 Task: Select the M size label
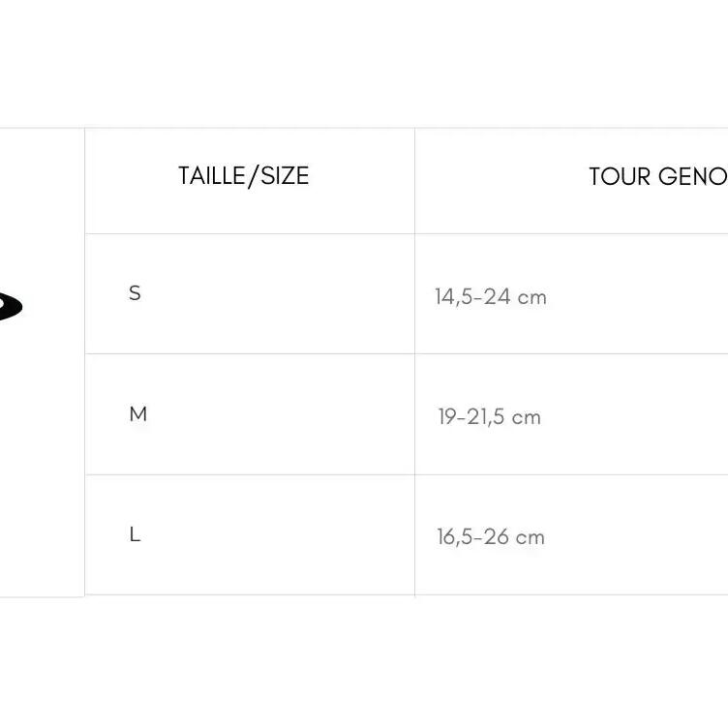(x=137, y=414)
